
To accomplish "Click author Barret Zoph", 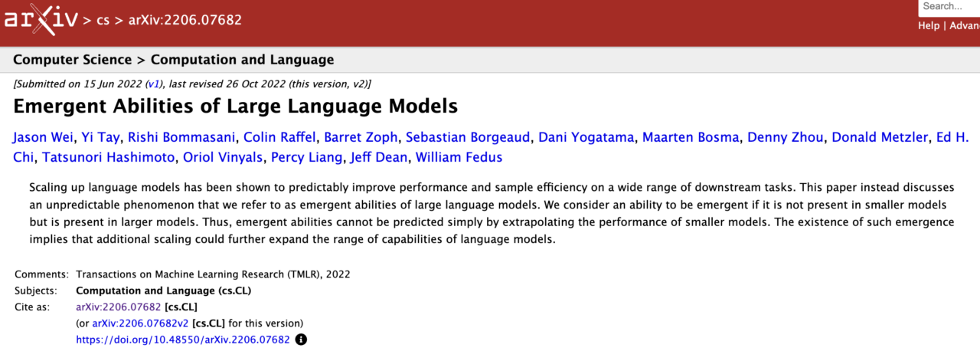I will click(361, 138).
